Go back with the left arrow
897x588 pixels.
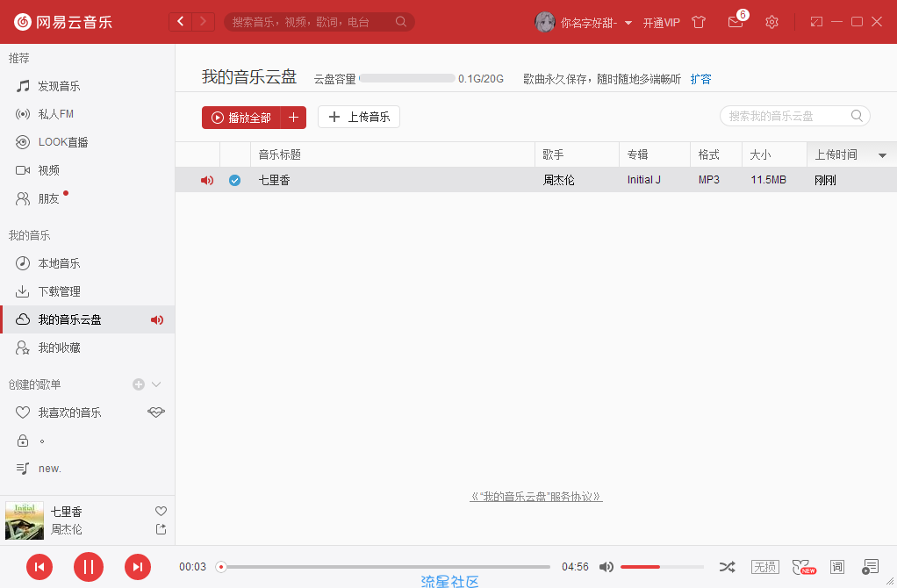[x=181, y=22]
